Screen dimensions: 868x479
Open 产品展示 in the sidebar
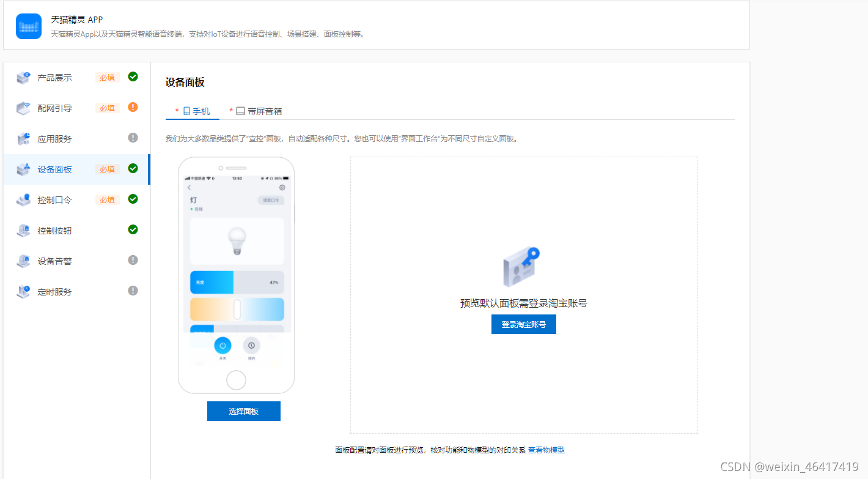[x=76, y=78]
